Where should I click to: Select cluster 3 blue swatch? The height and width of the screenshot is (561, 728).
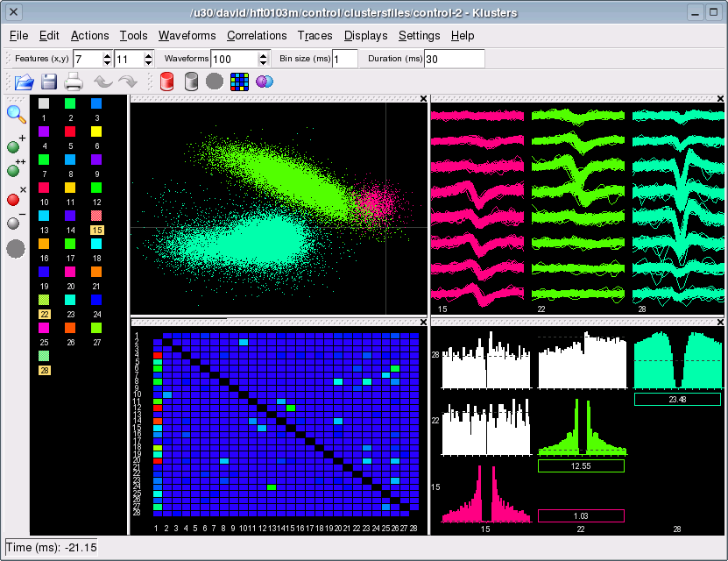click(x=96, y=103)
